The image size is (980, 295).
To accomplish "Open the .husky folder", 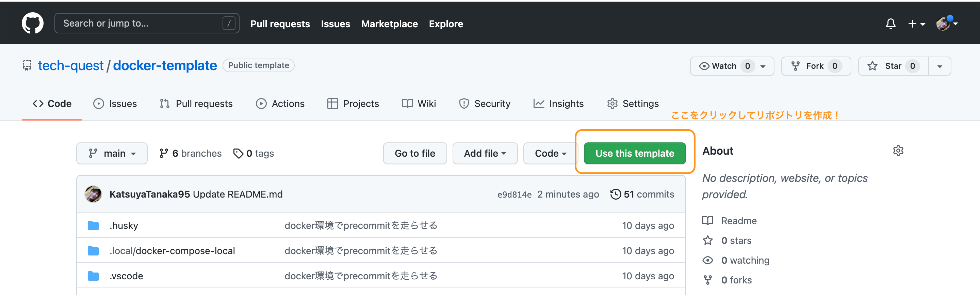I will click(x=124, y=226).
